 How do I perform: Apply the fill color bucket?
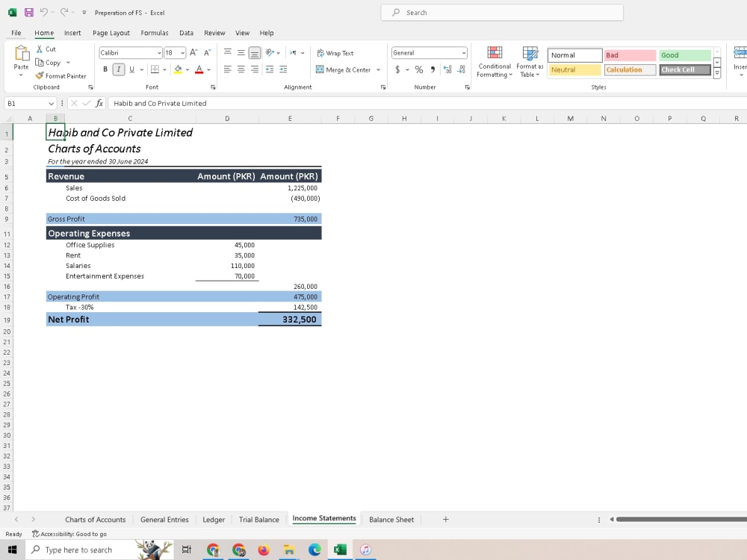179,69
